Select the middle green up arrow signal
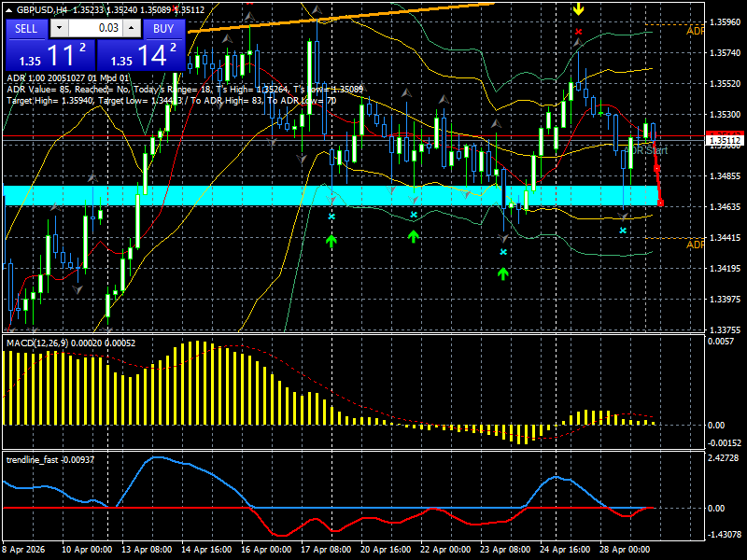This screenshot has width=747, height=560. [413, 236]
